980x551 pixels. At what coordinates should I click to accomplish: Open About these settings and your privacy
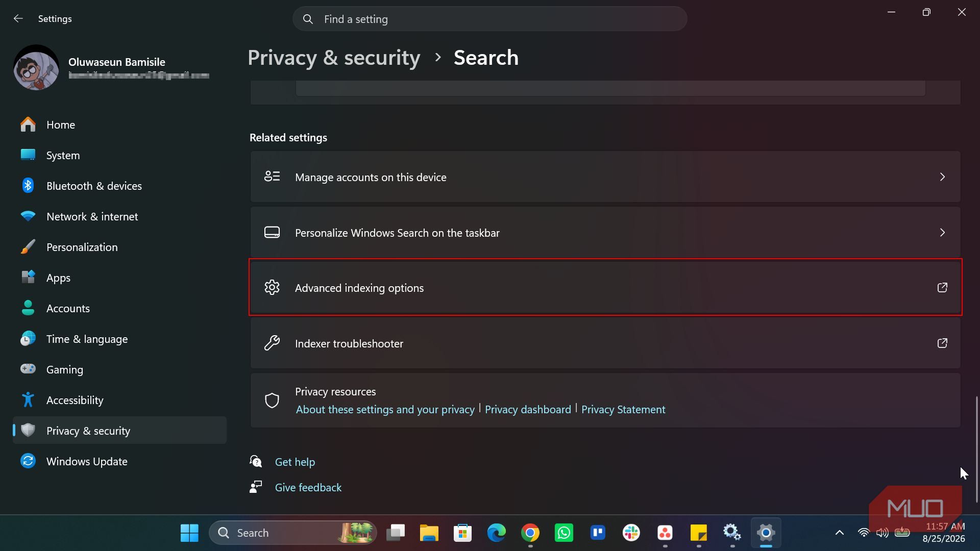point(385,410)
